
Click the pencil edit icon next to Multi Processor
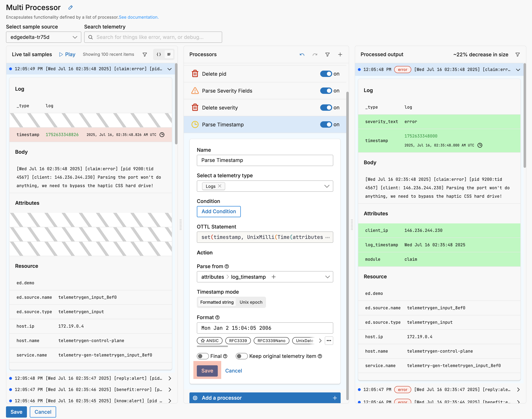(70, 8)
